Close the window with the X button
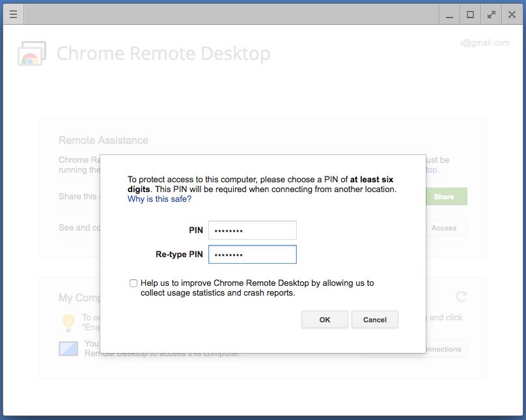Viewport: 526px width, 420px height. (512, 14)
